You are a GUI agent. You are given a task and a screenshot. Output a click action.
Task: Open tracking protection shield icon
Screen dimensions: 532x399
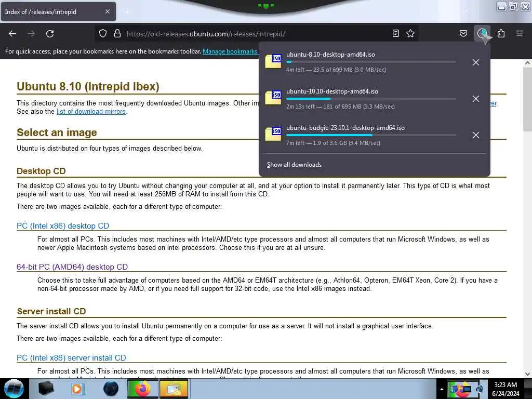click(x=103, y=33)
